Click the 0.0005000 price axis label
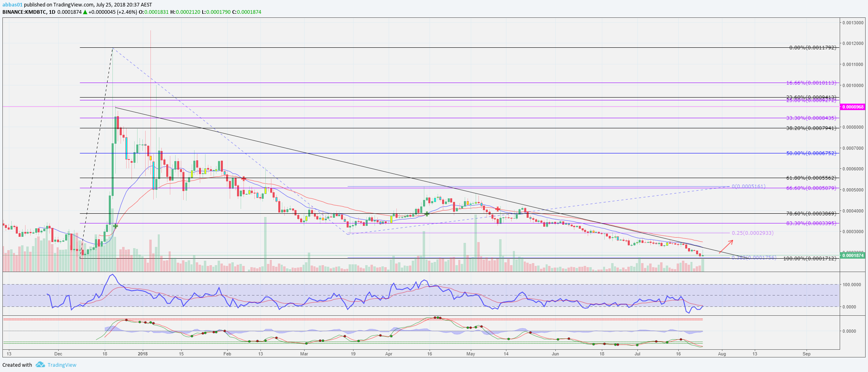868x372 pixels. pyautogui.click(x=853, y=190)
